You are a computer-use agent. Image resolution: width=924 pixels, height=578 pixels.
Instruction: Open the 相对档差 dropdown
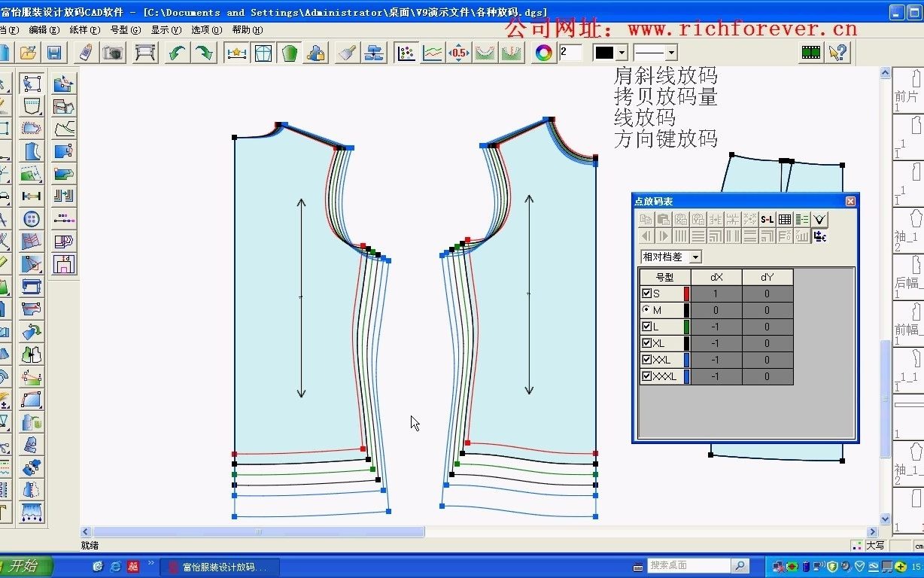[695, 257]
